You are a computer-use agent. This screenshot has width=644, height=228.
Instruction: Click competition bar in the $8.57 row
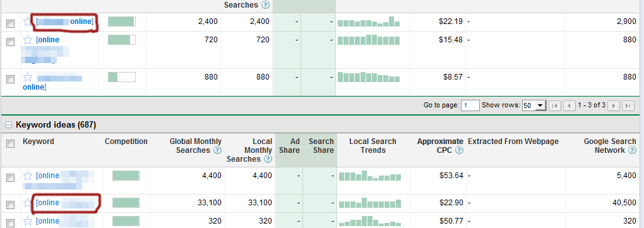[122, 77]
